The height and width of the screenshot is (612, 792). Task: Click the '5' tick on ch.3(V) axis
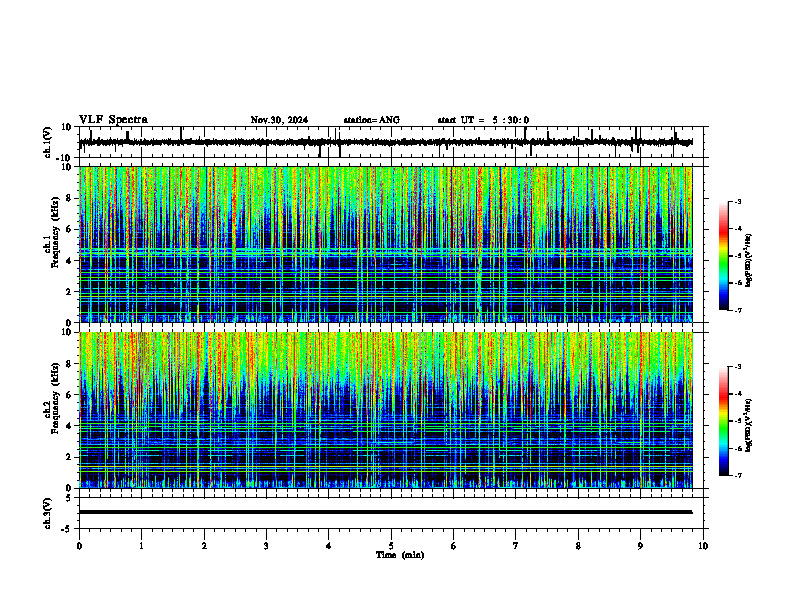pos(70,498)
